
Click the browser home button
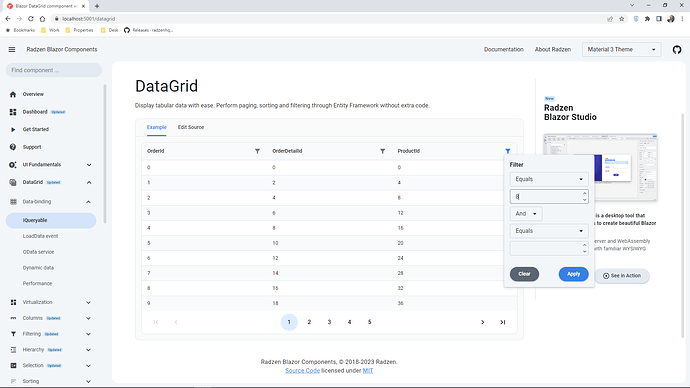point(42,19)
